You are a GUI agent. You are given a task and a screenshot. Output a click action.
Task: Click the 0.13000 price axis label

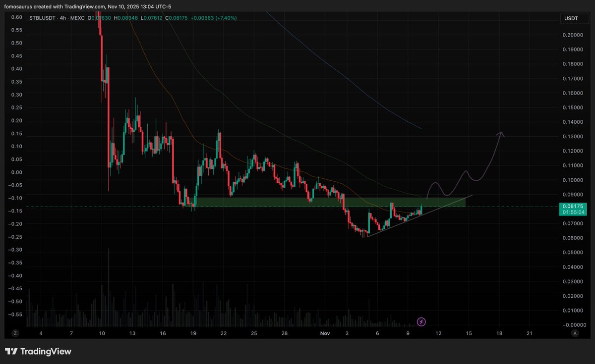click(573, 137)
